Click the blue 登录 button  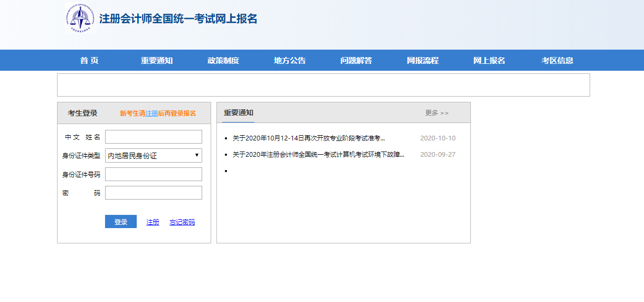tap(121, 222)
